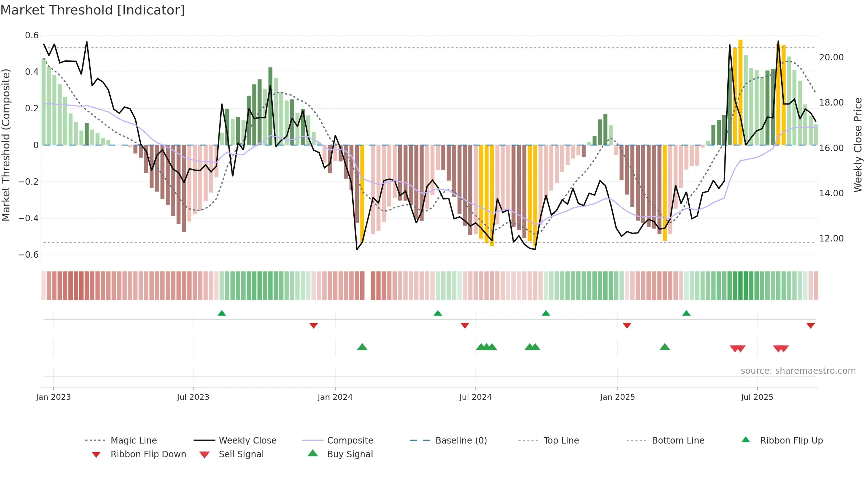The image size is (868, 488).
Task: Click the Buy Signal green triangle in the legend
Action: 313,453
